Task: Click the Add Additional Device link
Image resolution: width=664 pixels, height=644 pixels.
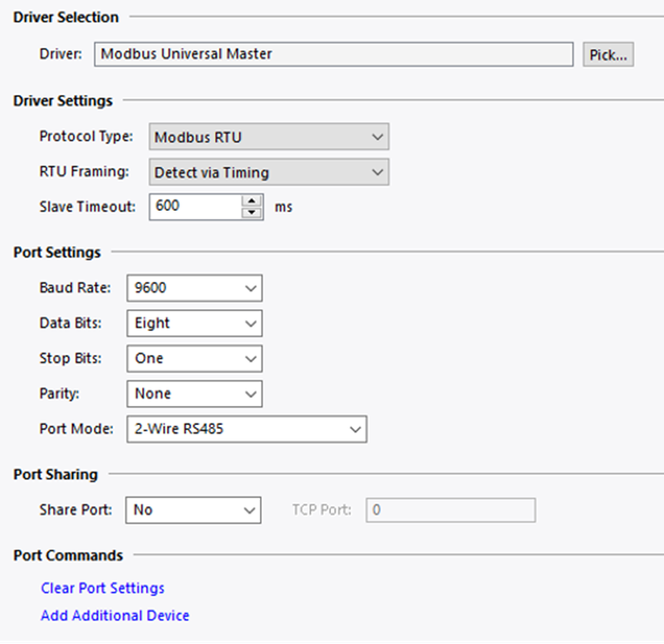Action: pos(115,615)
